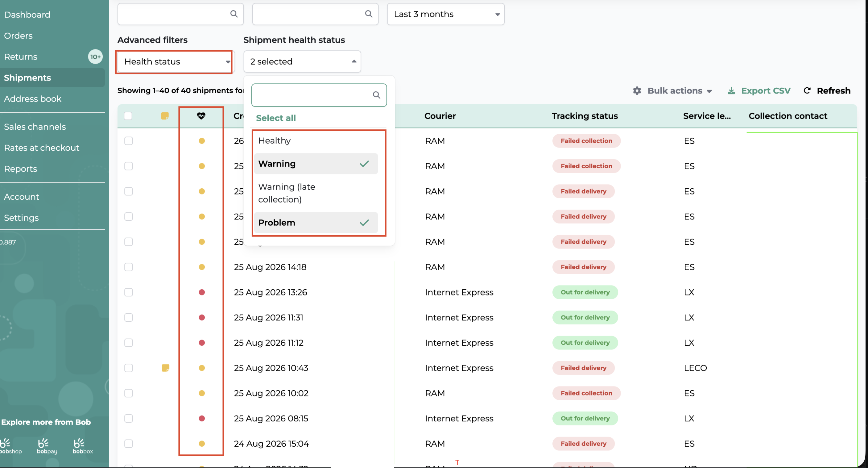Deselect the Problem option
The image size is (868, 468).
click(316, 223)
